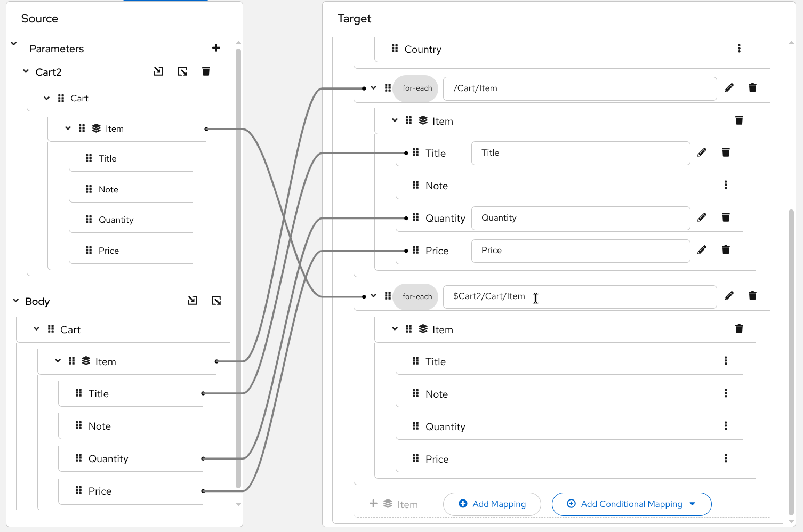Click the Add Mapping button
Image resolution: width=803 pixels, height=532 pixels.
point(492,504)
